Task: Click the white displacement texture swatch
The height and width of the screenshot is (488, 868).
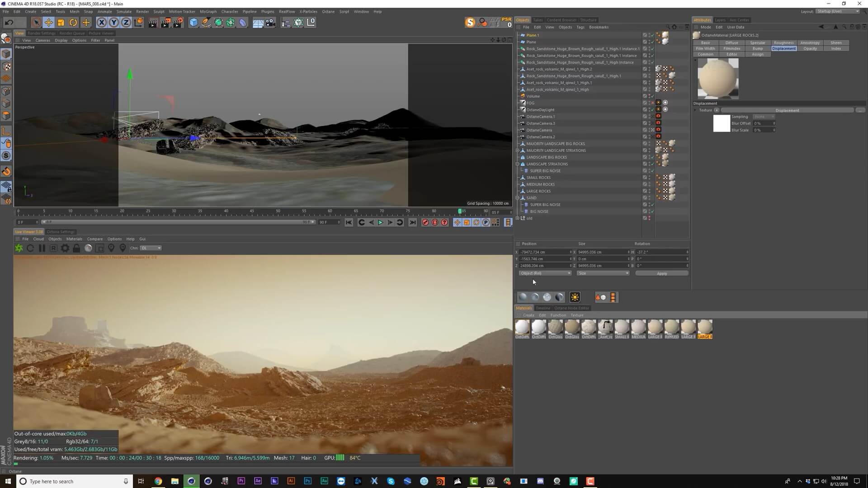Action: [x=722, y=123]
